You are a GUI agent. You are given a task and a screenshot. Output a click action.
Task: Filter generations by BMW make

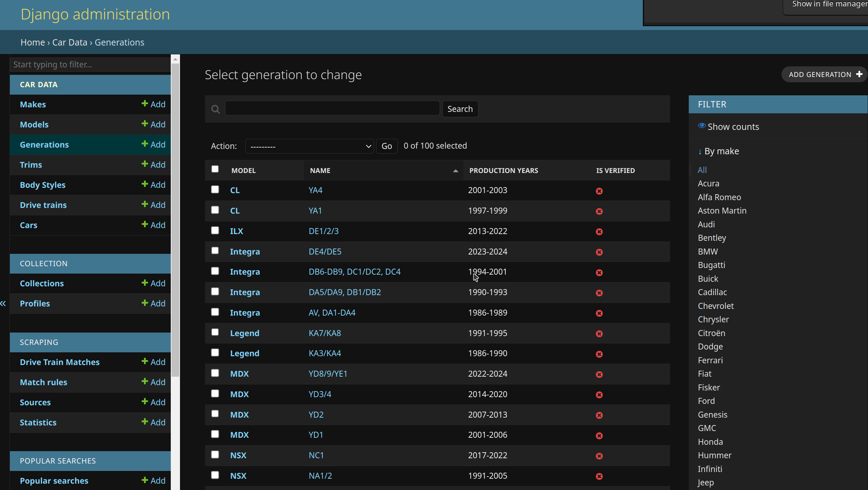(x=708, y=251)
